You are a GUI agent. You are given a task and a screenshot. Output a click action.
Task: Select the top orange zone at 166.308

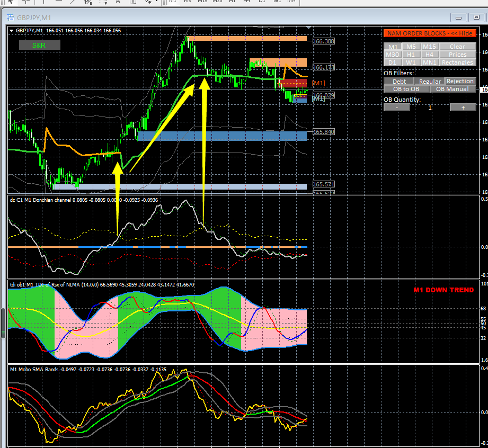coord(248,39)
